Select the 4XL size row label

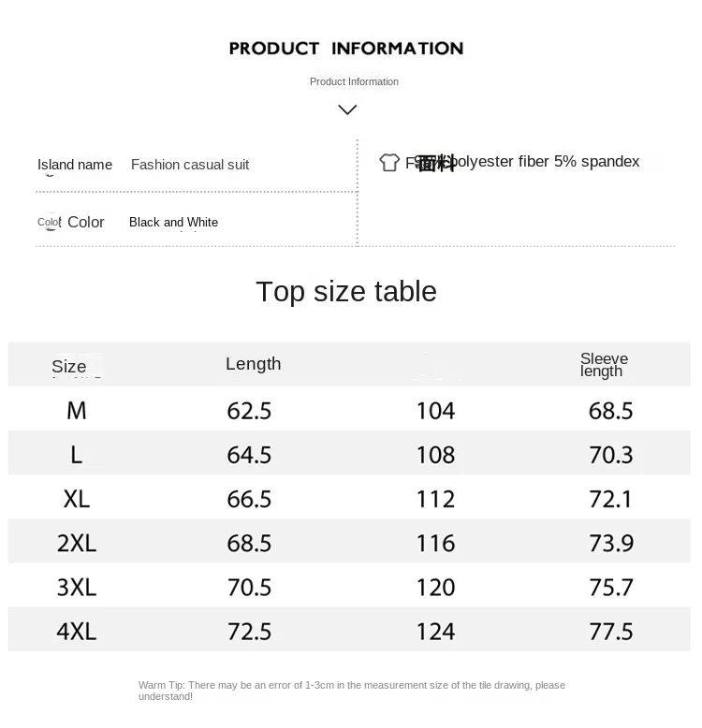click(77, 632)
